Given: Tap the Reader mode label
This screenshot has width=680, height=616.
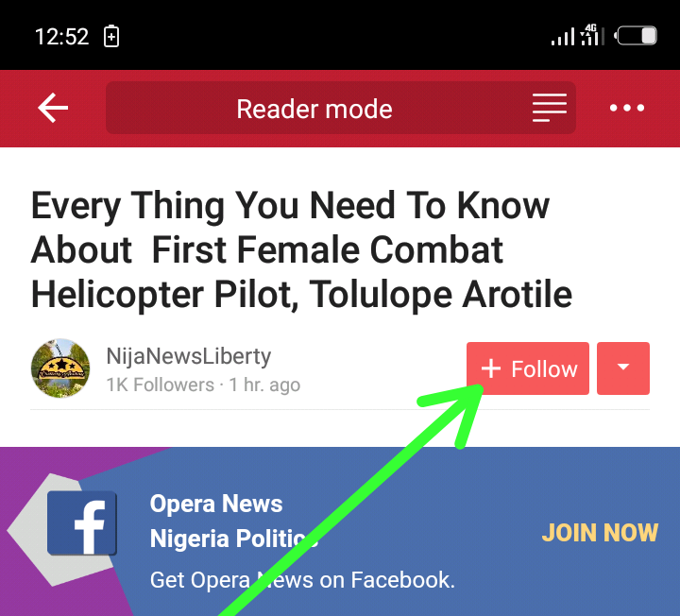Looking at the screenshot, I should [314, 109].
